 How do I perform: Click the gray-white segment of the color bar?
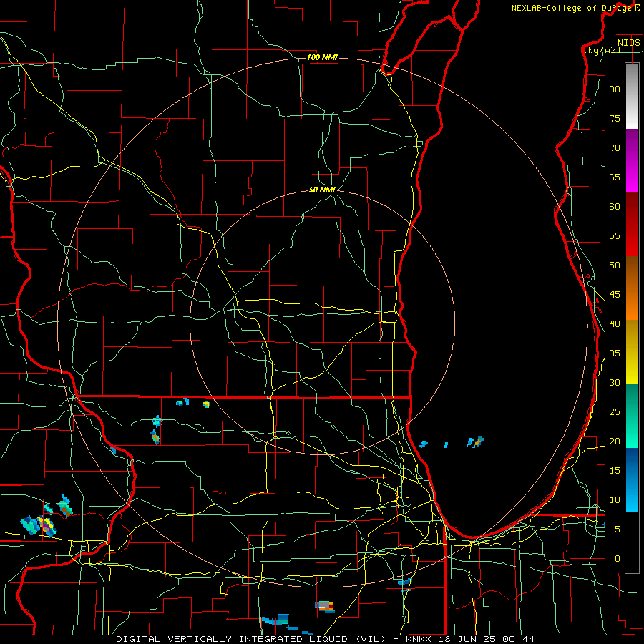(632, 96)
